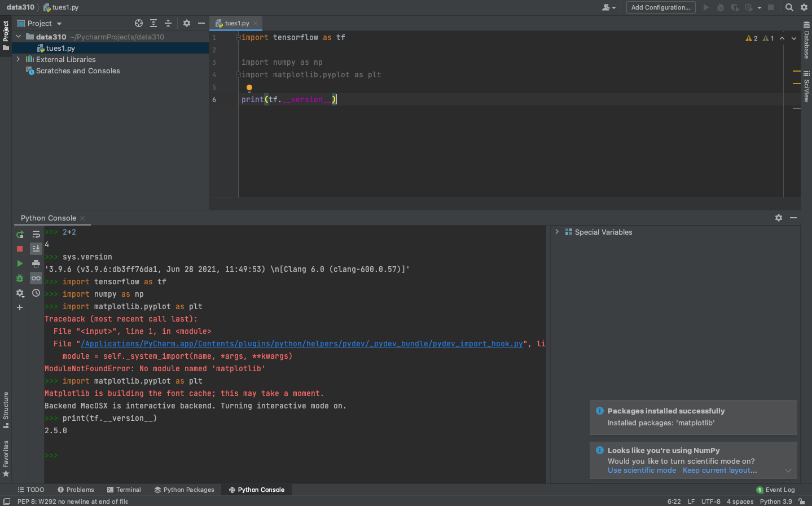The image size is (812, 506).
Task: Fold the import block at line 1
Action: click(238, 37)
